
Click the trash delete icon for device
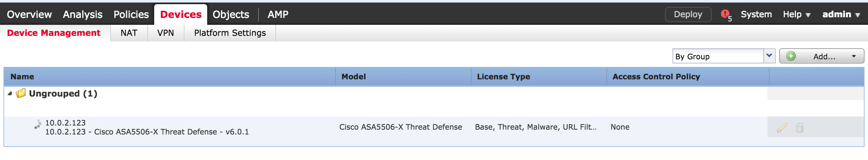pyautogui.click(x=800, y=128)
